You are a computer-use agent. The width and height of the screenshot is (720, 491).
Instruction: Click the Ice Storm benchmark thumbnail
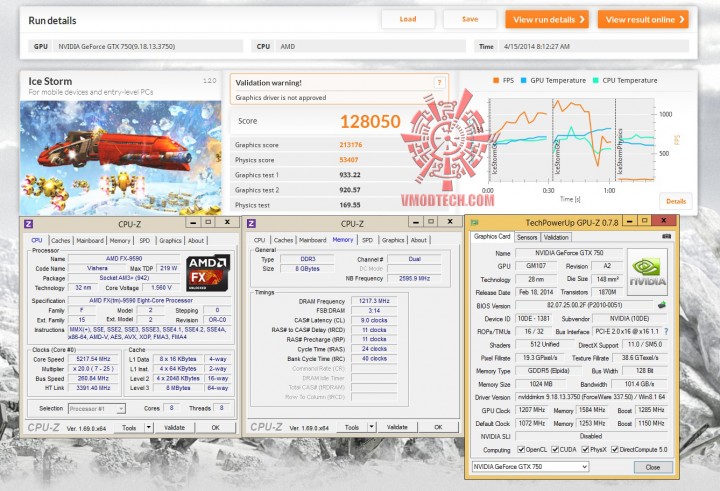pyautogui.click(x=120, y=158)
